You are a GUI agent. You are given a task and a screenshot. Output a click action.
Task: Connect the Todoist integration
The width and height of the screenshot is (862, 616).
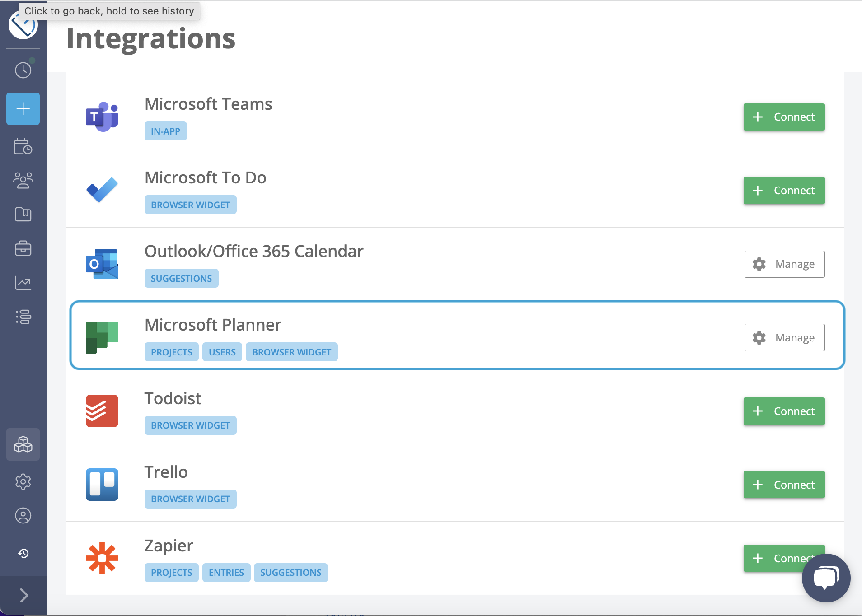783,411
